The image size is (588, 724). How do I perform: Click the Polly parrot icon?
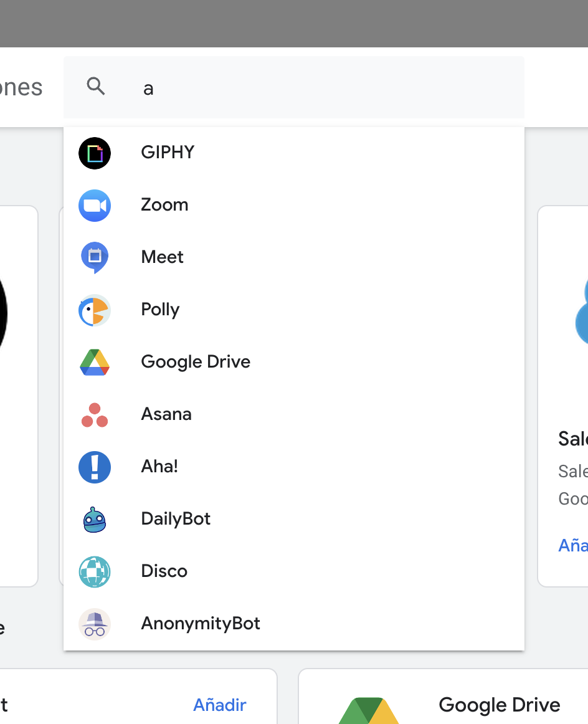pos(95,310)
